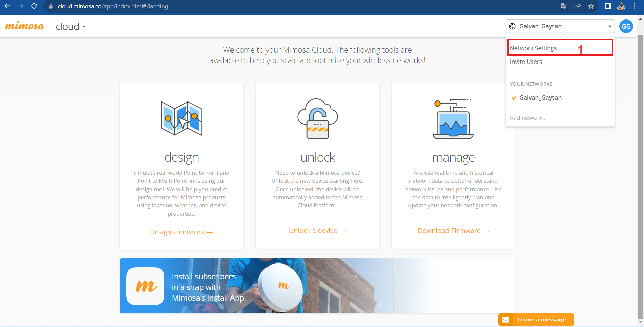Open the GG user avatar menu
644x327 pixels.
coord(626,26)
